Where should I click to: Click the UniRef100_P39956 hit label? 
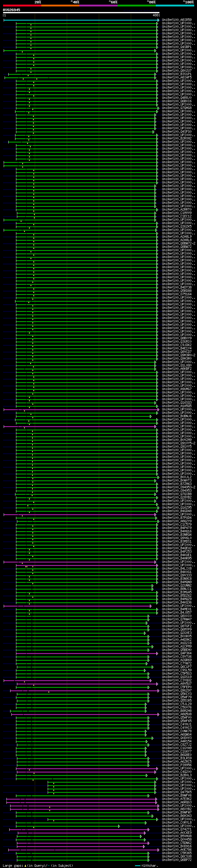(177, 765)
